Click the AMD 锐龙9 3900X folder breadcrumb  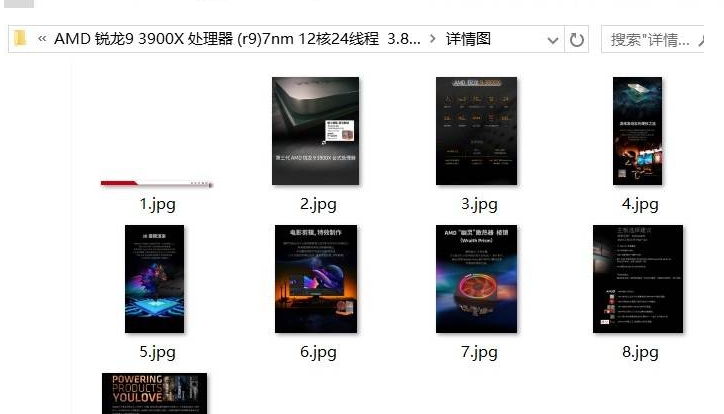[237, 39]
